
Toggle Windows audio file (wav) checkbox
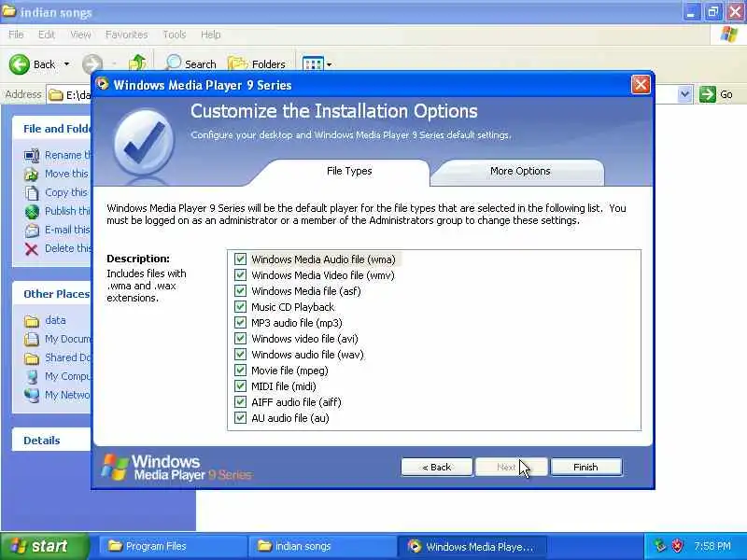point(240,355)
